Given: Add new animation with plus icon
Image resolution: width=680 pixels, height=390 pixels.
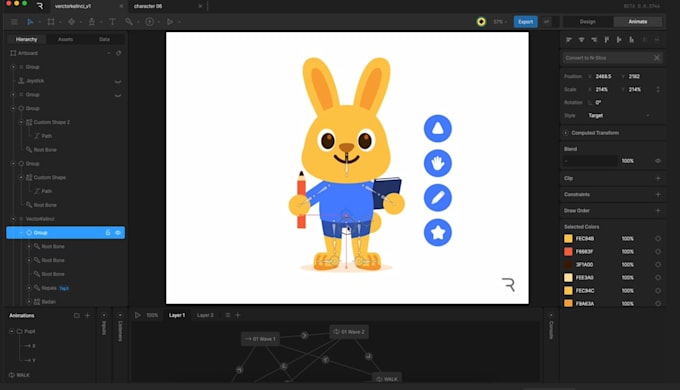Looking at the screenshot, I should coord(88,315).
